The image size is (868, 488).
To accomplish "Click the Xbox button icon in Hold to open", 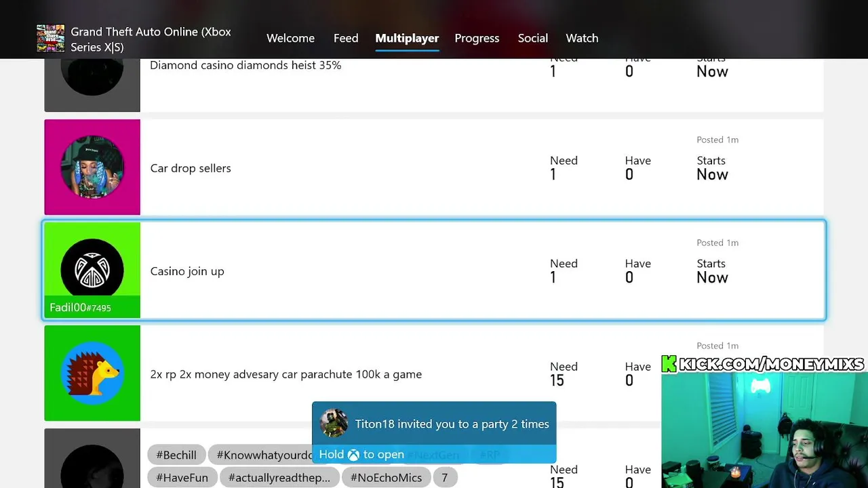I will [x=353, y=455].
